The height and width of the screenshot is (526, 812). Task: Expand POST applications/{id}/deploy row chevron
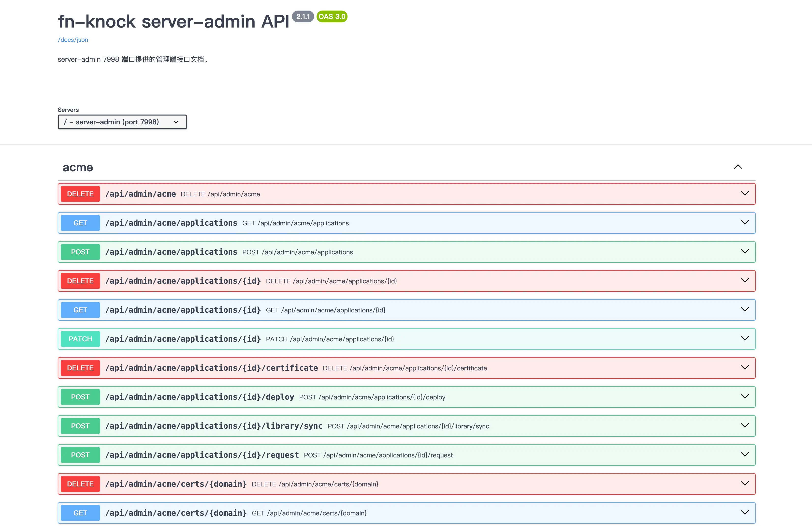point(745,396)
